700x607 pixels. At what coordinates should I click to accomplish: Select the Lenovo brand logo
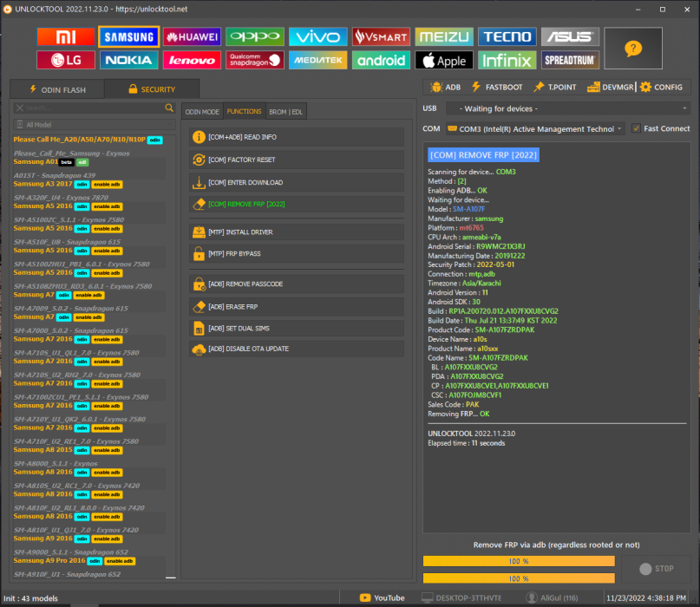[192, 60]
